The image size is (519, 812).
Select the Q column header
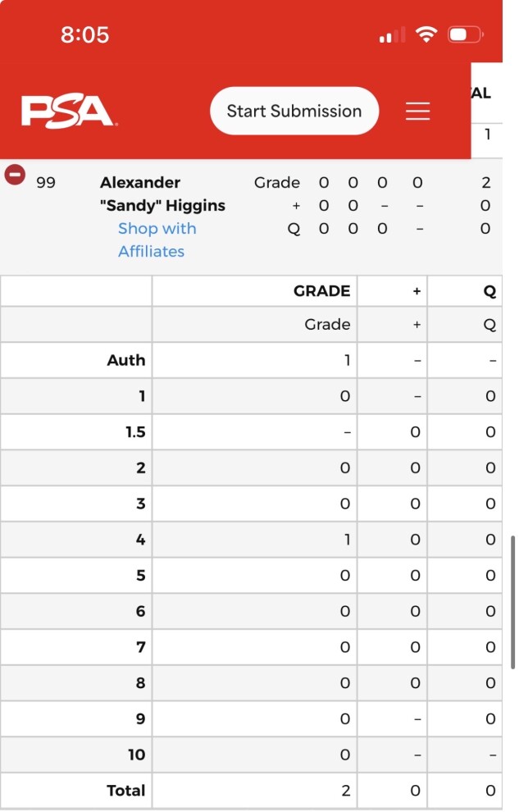point(489,291)
